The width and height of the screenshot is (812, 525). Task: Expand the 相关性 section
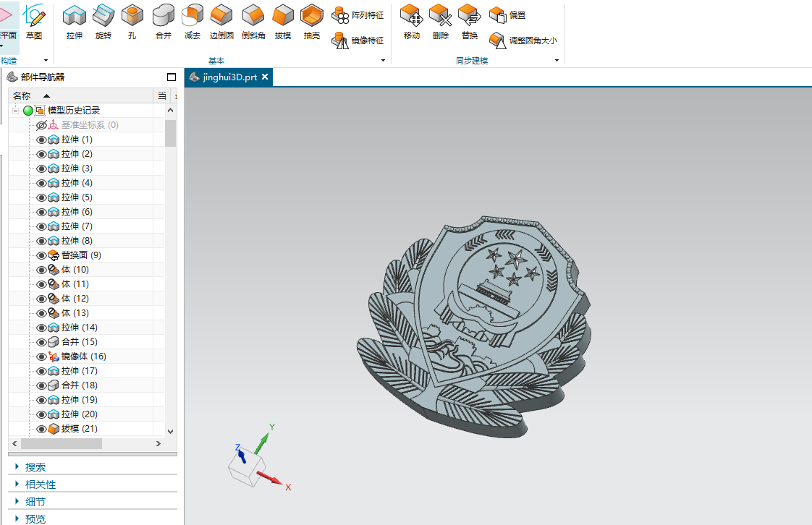click(x=17, y=484)
